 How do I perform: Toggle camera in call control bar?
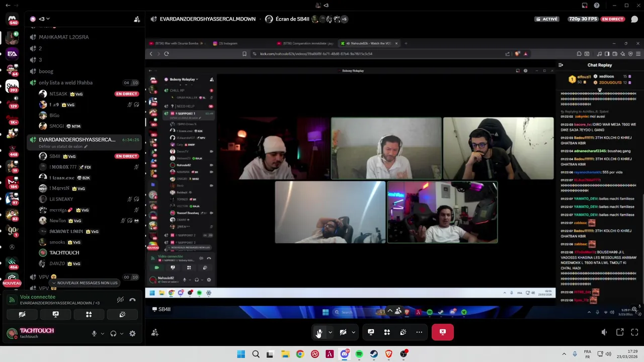point(343,332)
